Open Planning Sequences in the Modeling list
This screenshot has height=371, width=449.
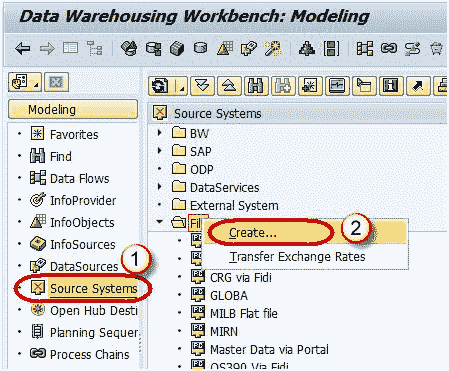[x=94, y=333]
